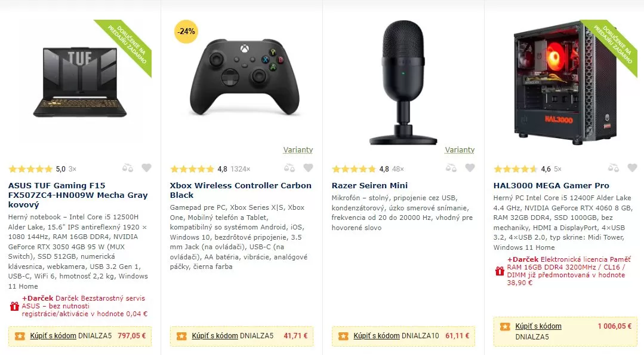Viewport: 644px width, 355px height.
Task: Click the compare scales icon for Xbox Controller
Action: pyautogui.click(x=289, y=169)
